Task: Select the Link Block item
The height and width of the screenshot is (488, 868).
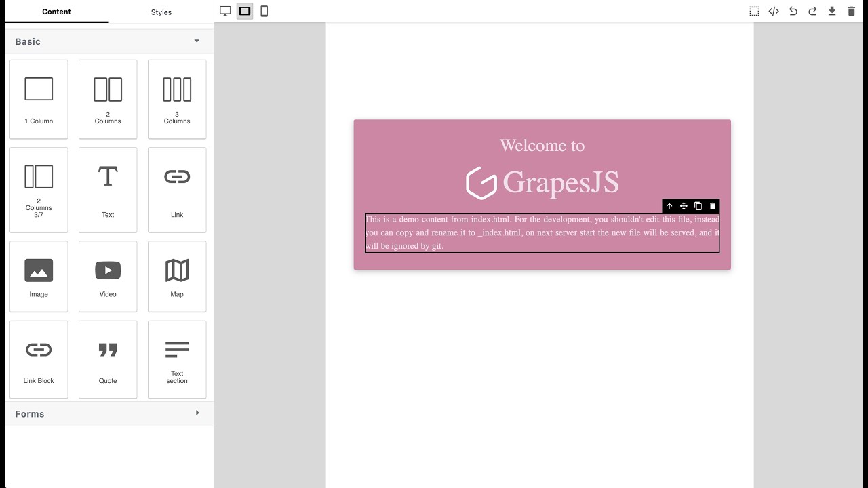Action: (39, 359)
